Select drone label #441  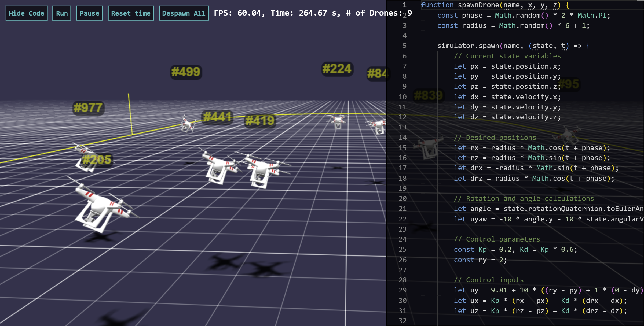coord(217,117)
